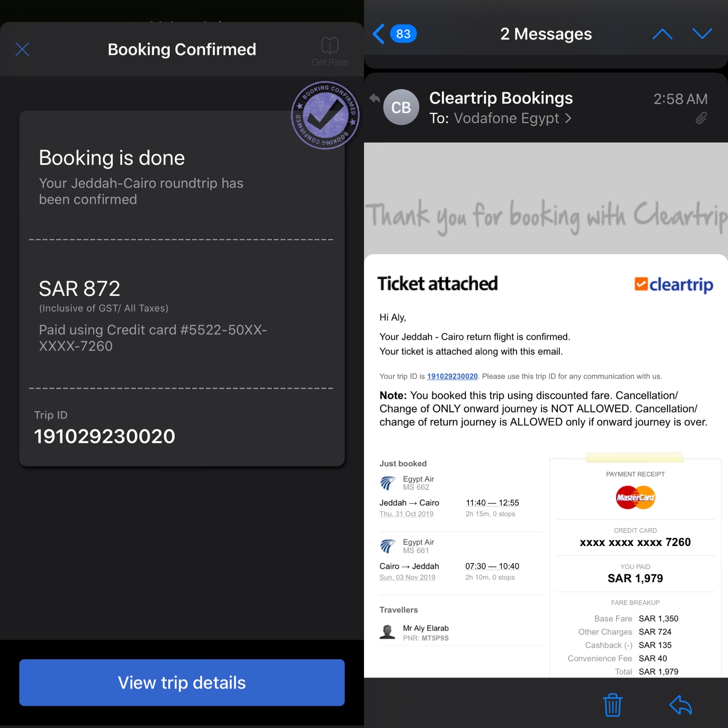This screenshot has height=728, width=728.
Task: Tap the cleartrip logo in the email
Action: [x=674, y=284]
